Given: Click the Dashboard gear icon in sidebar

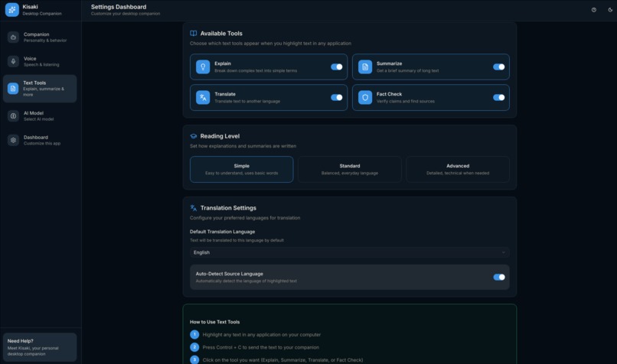Looking at the screenshot, I should coord(13,141).
